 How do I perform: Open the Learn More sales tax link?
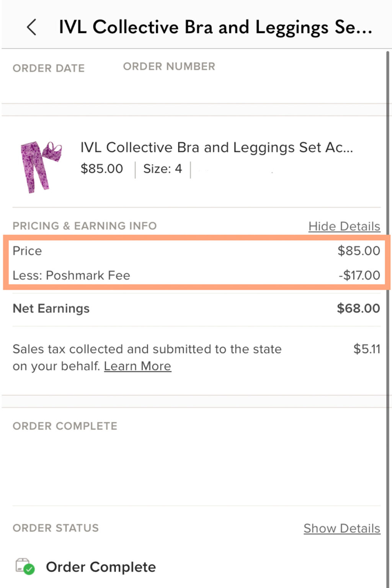click(x=137, y=366)
